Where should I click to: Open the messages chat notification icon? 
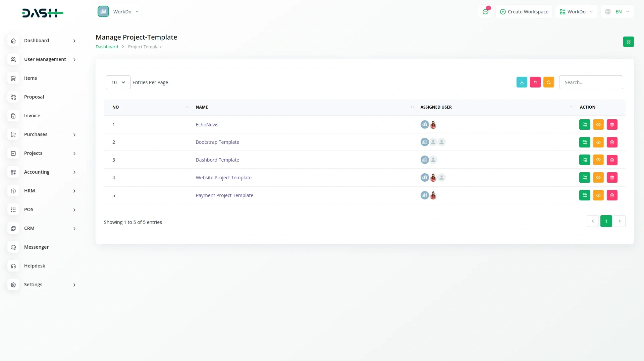pyautogui.click(x=485, y=12)
